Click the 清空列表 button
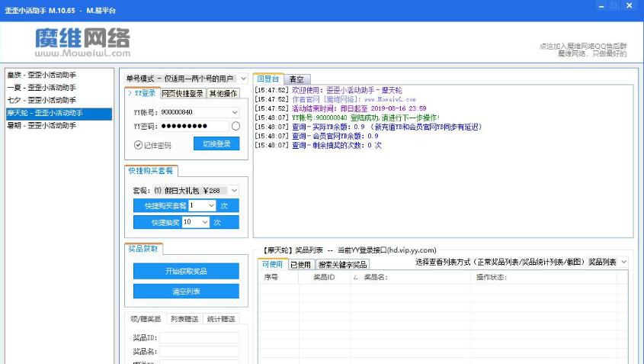This screenshot has height=364, width=644. [186, 292]
